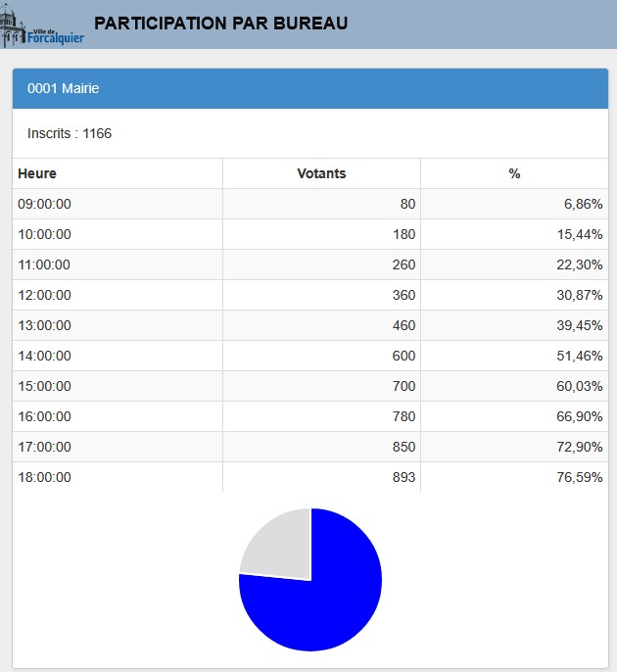Click the 76,59% final participation cell
617x672 pixels.
coord(578,477)
